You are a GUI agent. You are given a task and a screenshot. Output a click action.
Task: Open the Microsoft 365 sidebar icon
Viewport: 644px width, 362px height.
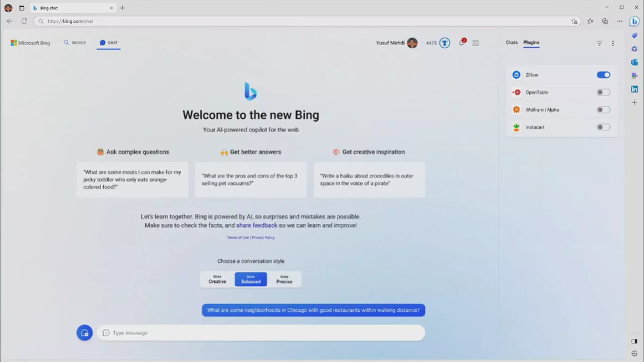click(634, 49)
